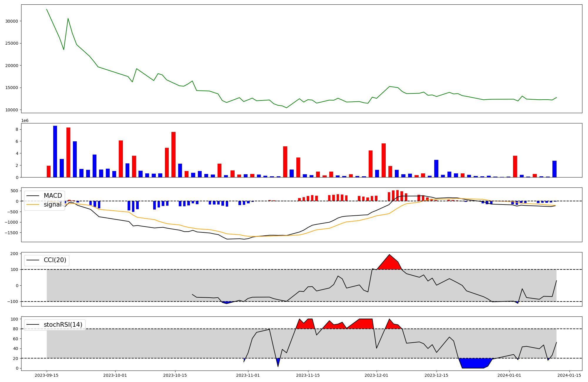Click the 2023-12-01 date label

(x=377, y=375)
